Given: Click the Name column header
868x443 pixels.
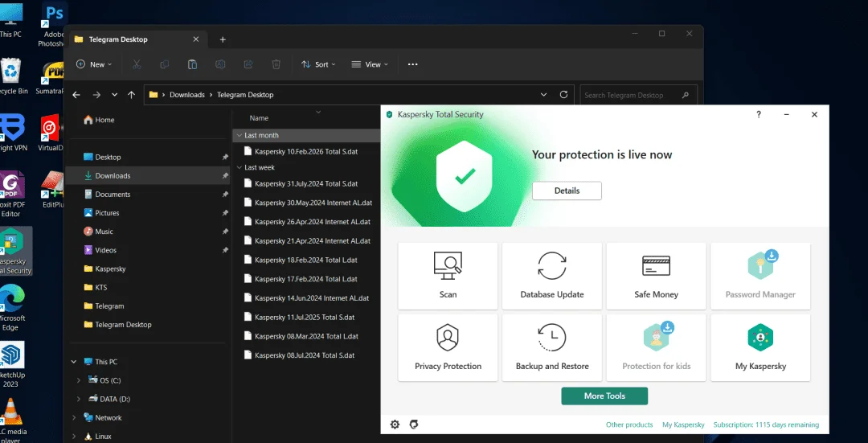Looking at the screenshot, I should pyautogui.click(x=259, y=118).
